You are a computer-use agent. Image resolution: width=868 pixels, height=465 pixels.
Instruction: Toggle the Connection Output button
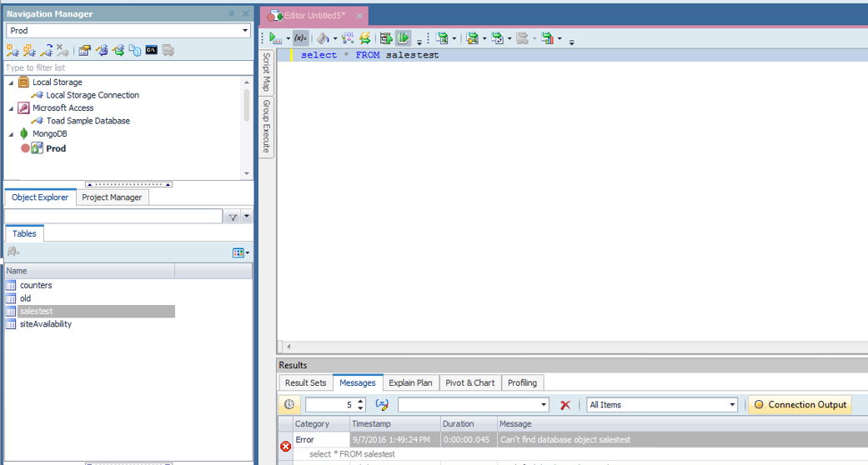[x=800, y=405]
